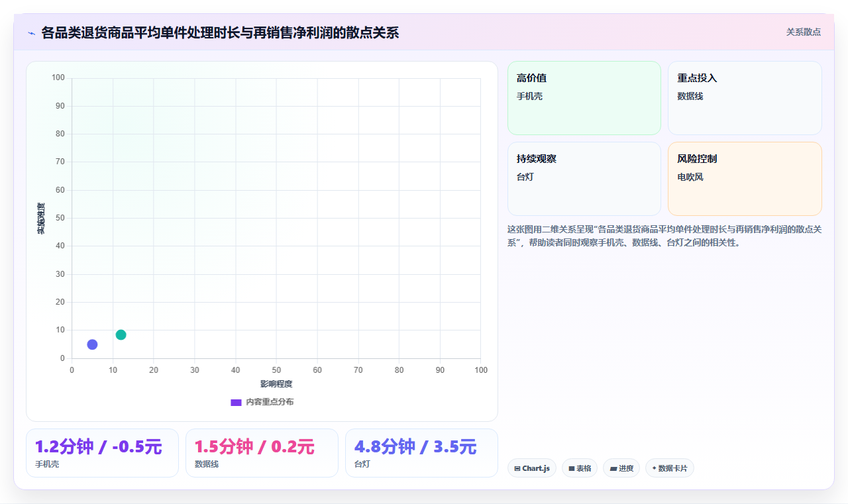
Task: Click the 4.8分钟 / 3.5元 台灯 stat card
Action: click(421, 453)
